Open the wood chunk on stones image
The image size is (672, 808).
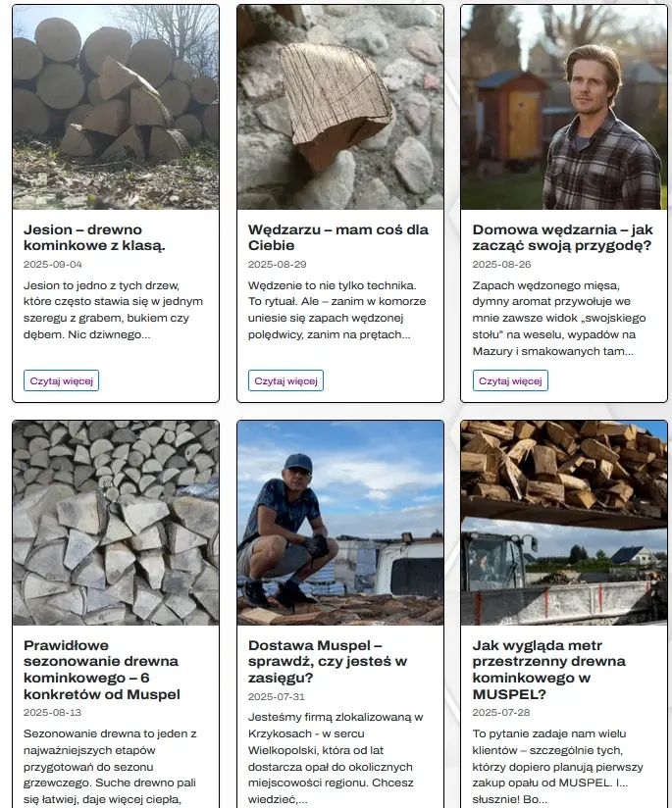pos(339,107)
